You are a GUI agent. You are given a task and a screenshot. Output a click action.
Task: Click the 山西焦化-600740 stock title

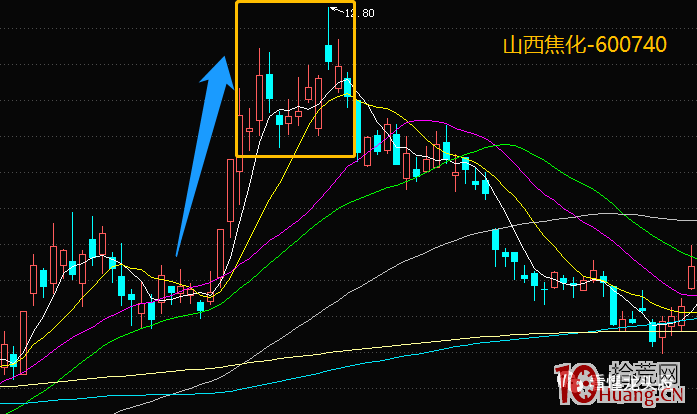pyautogui.click(x=585, y=45)
